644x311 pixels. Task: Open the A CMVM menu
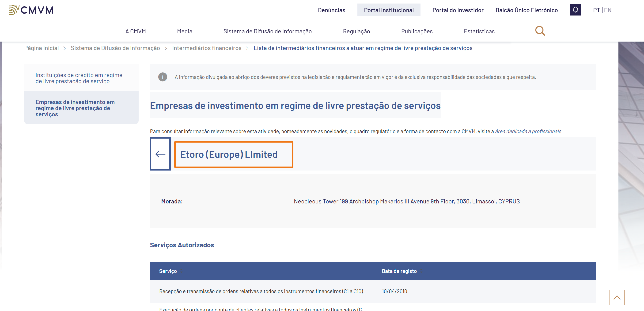pos(136,31)
